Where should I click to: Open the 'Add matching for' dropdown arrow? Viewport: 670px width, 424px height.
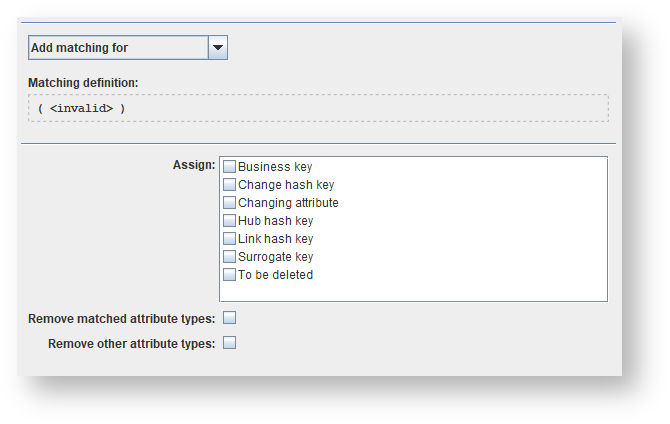click(x=218, y=48)
